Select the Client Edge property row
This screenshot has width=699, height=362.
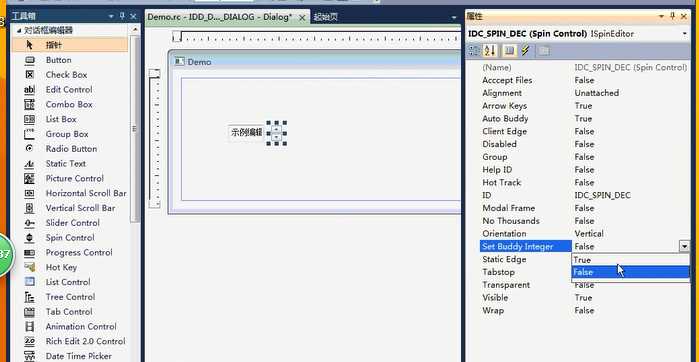pyautogui.click(x=584, y=131)
